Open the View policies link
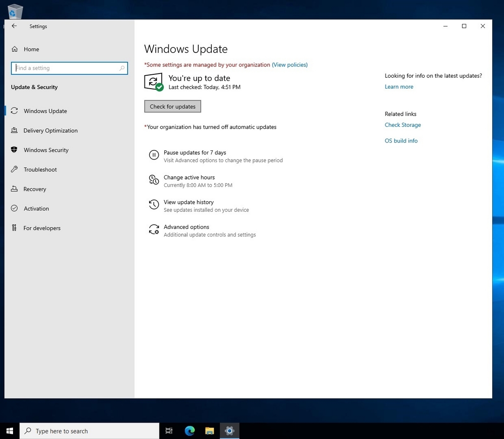The height and width of the screenshot is (439, 504). coord(290,65)
